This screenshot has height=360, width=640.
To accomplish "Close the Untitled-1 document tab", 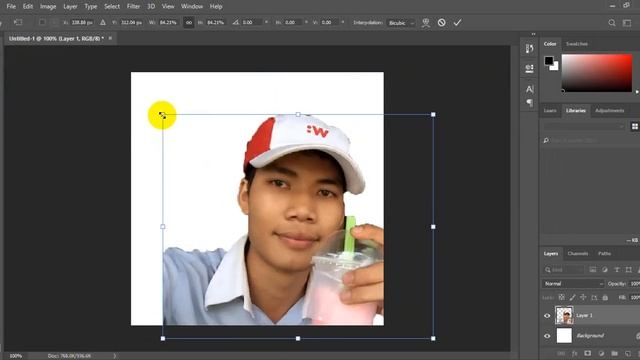I will 110,38.
